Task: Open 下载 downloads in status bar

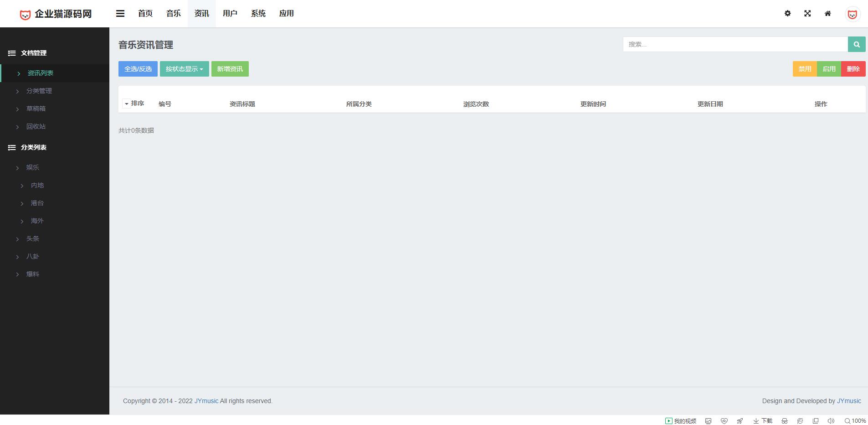Action: coord(762,421)
